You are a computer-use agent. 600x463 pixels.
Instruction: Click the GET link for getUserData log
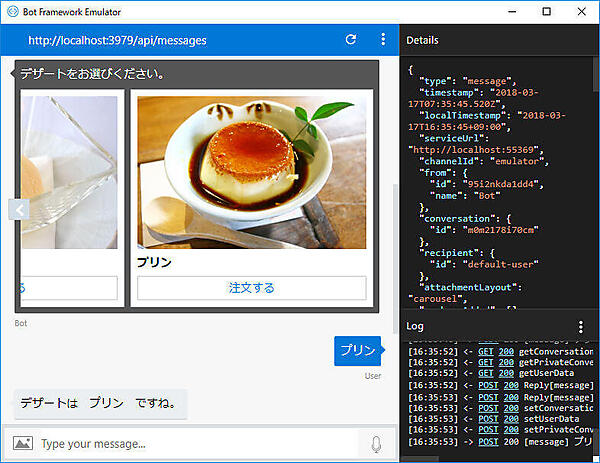tap(486, 373)
